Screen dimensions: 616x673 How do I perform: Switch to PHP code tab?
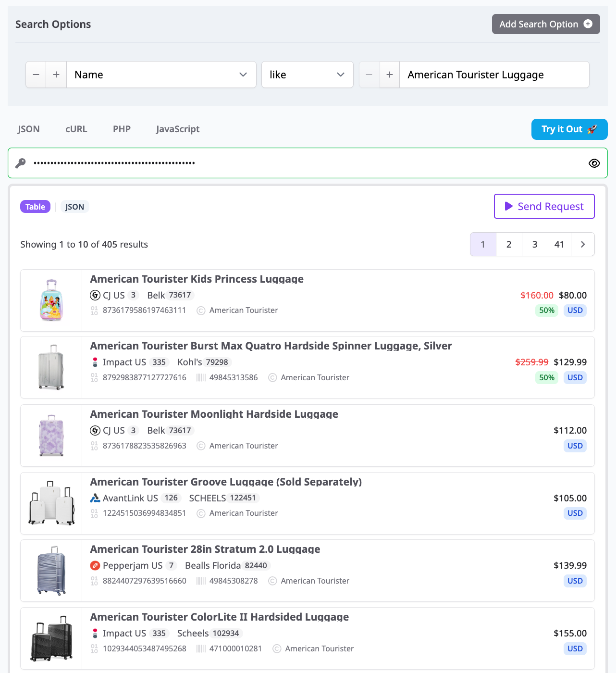point(122,129)
